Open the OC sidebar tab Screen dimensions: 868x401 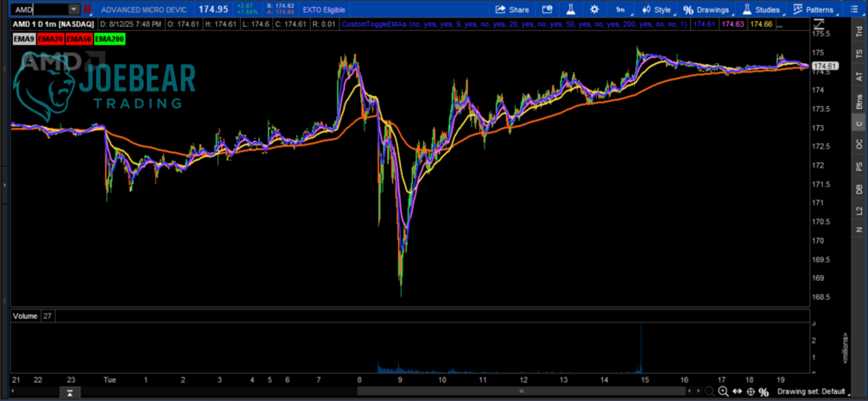[x=859, y=144]
